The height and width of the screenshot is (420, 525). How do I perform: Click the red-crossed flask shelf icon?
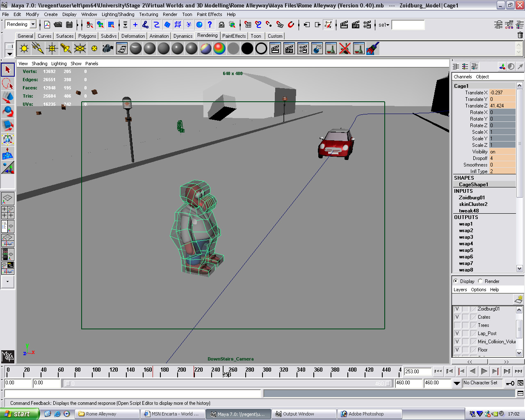coord(345,49)
